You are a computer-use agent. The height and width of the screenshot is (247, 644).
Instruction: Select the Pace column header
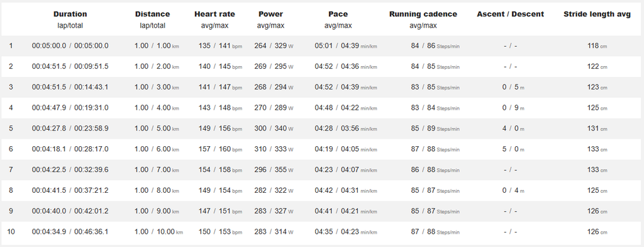click(x=338, y=14)
